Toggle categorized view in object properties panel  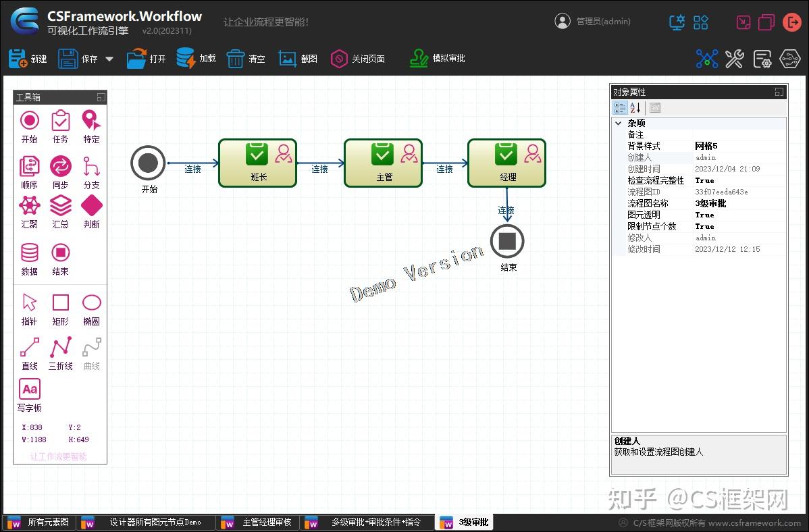coord(619,107)
